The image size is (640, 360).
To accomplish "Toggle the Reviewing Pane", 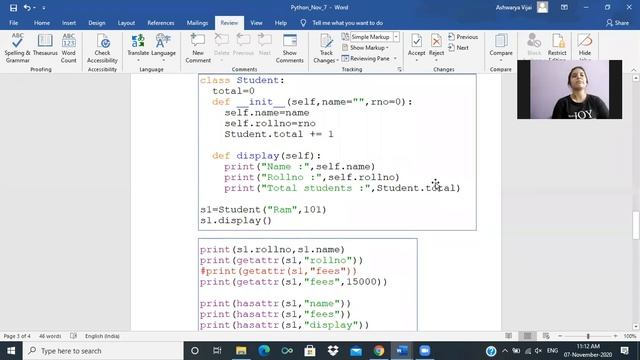I will click(366, 59).
